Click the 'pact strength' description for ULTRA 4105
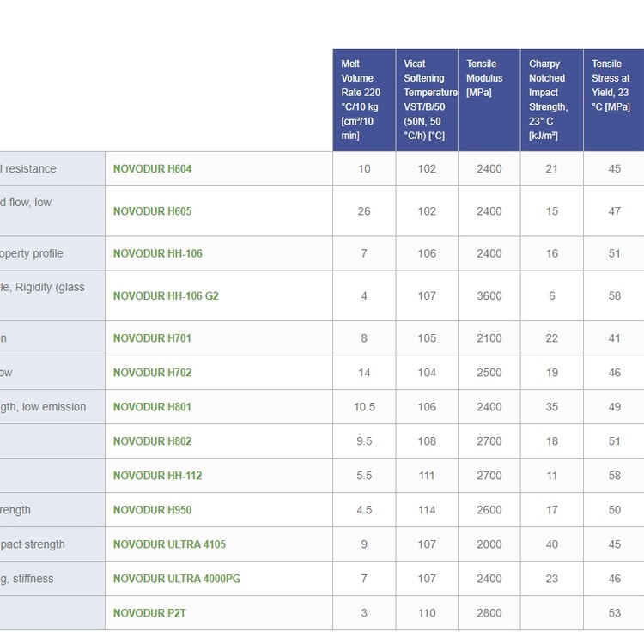This screenshot has height=644, width=644. pyautogui.click(x=52, y=544)
